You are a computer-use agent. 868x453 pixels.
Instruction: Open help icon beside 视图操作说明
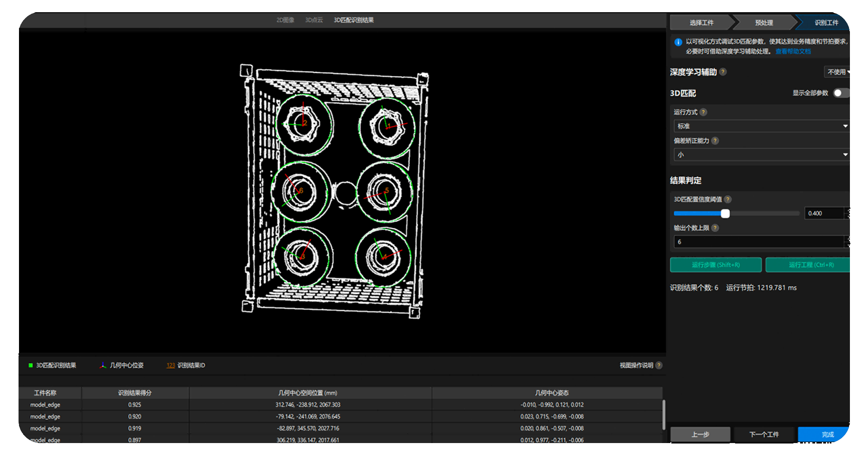tap(659, 365)
